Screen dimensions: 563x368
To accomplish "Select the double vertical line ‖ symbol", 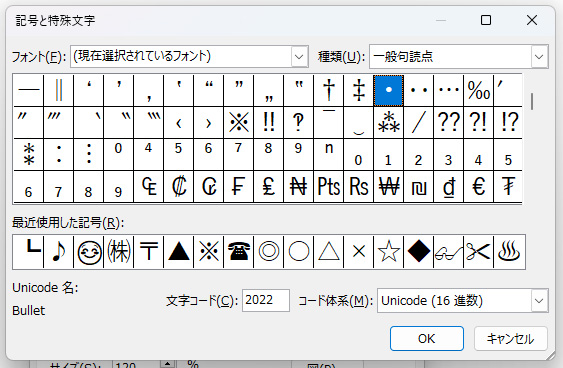I will tap(59, 90).
